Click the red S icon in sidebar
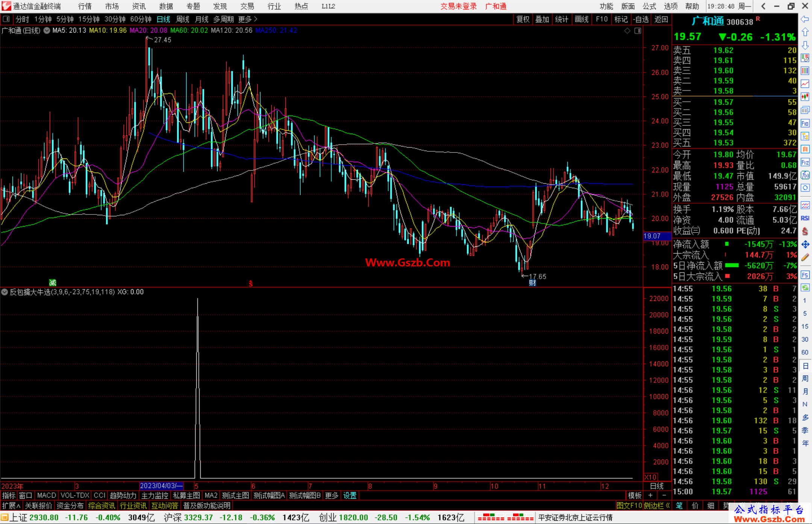Image resolution: width=812 pixels, height=524 pixels. click(805, 231)
